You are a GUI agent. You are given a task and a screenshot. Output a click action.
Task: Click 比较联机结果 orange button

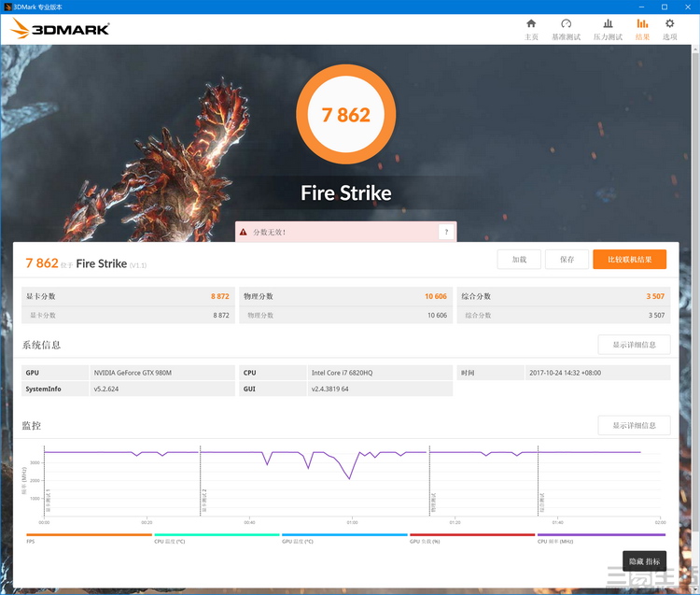[629, 260]
